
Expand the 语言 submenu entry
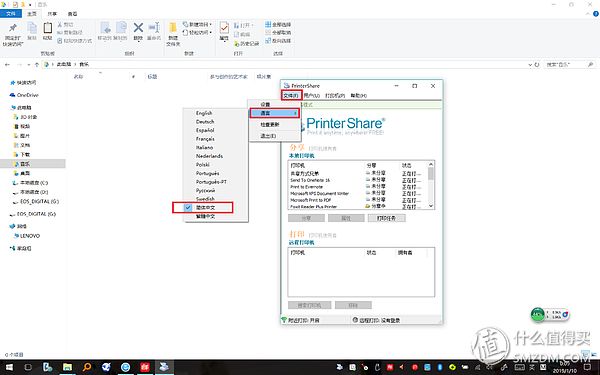click(274, 113)
